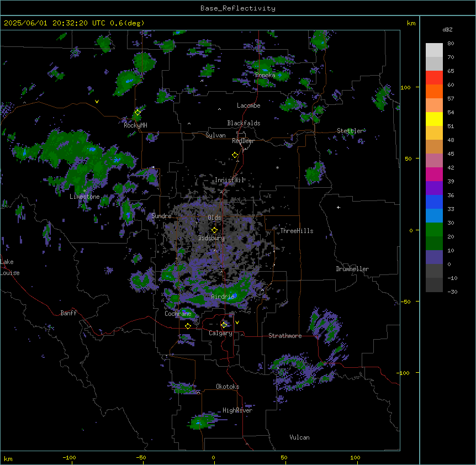This screenshot has height=465, width=476.
Task: Click the RedDeer city label
Action: [243, 141]
